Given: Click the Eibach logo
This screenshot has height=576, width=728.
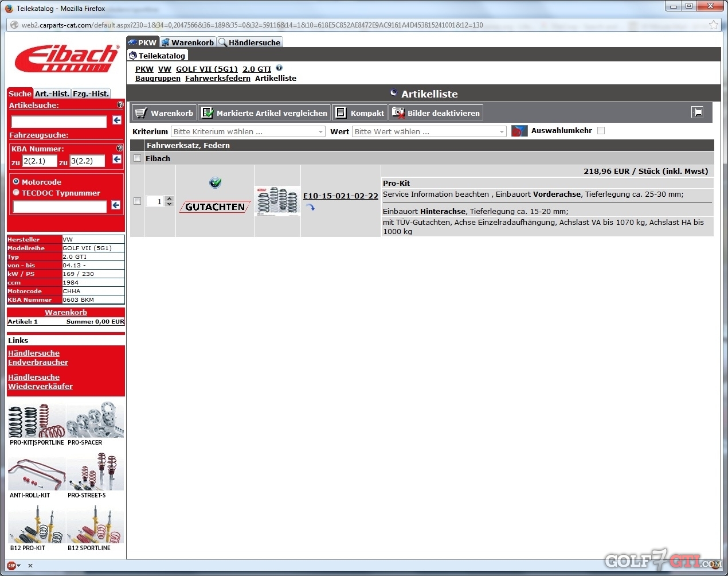Looking at the screenshot, I should pyautogui.click(x=66, y=59).
